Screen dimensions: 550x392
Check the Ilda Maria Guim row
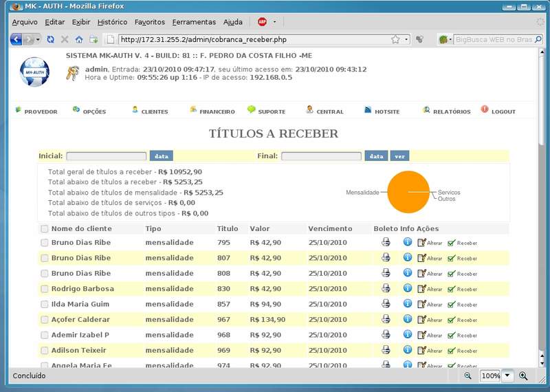[x=44, y=305]
